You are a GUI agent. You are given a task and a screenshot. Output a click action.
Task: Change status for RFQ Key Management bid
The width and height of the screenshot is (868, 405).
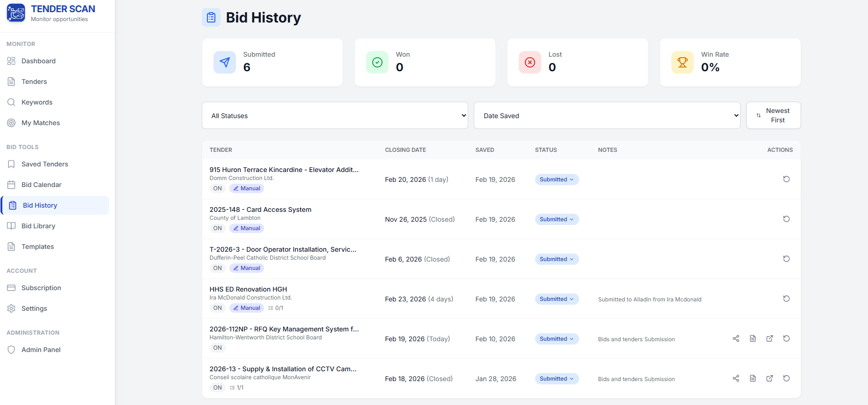(x=557, y=339)
